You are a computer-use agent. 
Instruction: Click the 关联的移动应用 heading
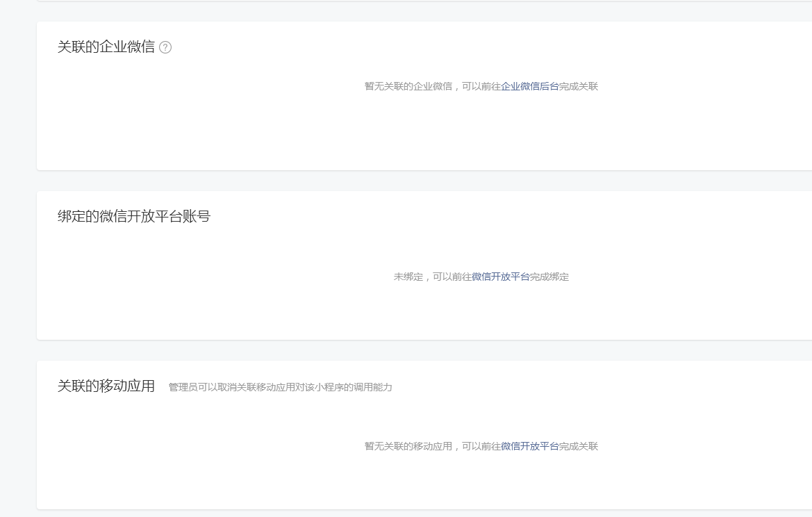tap(106, 386)
